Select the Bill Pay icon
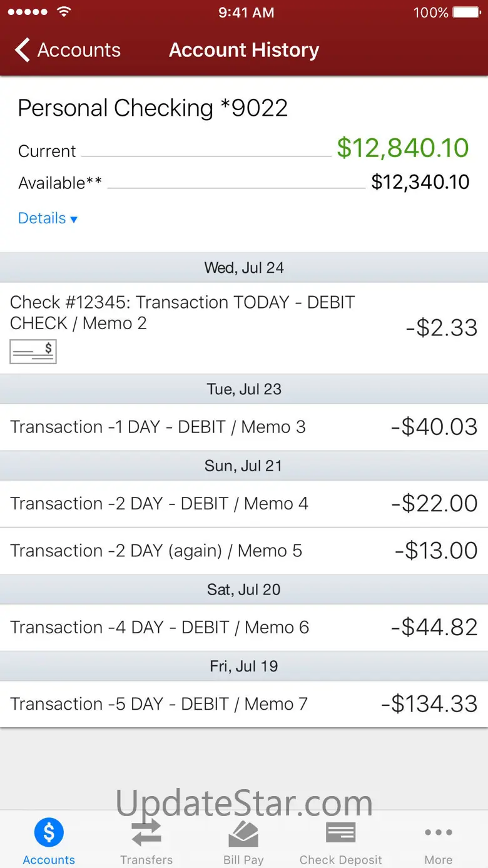This screenshot has width=488, height=868. pos(243,833)
